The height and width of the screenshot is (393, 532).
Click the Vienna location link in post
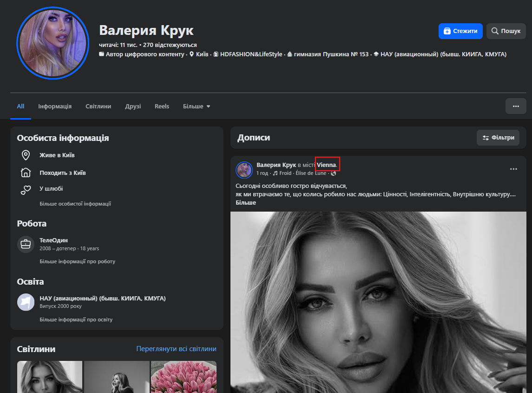326,165
